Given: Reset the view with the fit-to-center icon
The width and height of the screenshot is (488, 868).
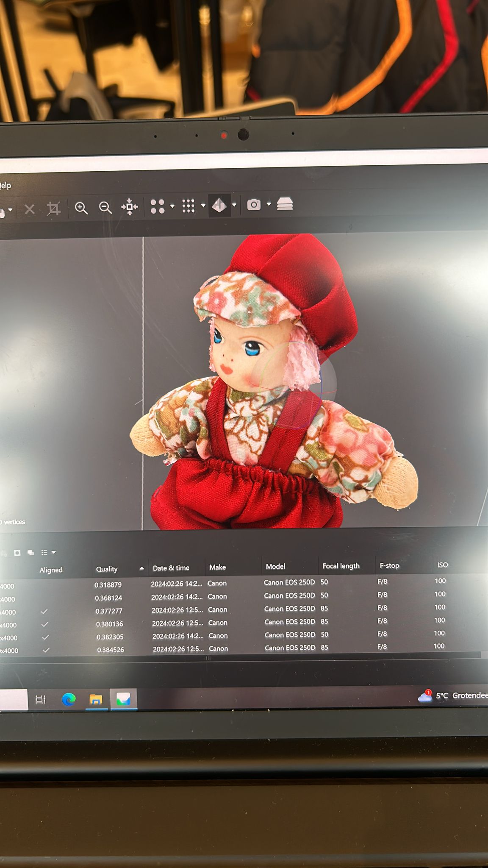Looking at the screenshot, I should pyautogui.click(x=129, y=207).
